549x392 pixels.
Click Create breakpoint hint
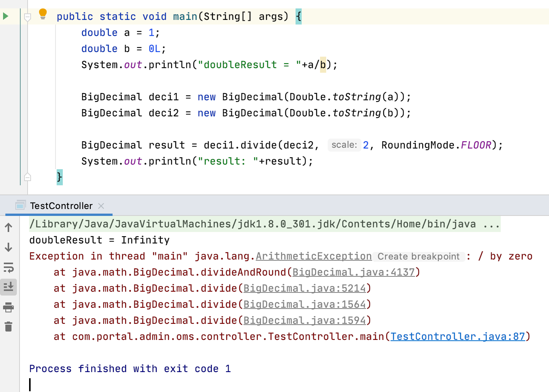tap(418, 256)
